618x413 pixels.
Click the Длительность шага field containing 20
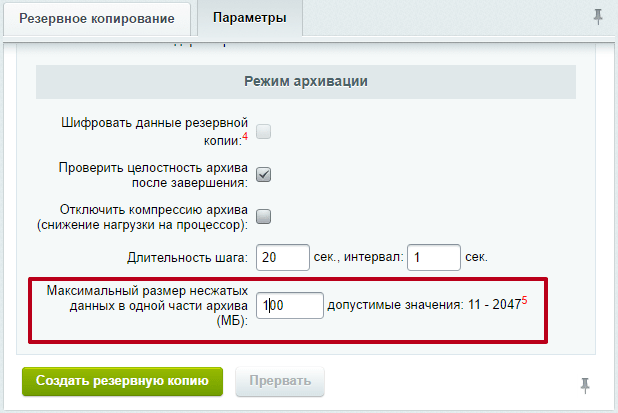click(283, 257)
